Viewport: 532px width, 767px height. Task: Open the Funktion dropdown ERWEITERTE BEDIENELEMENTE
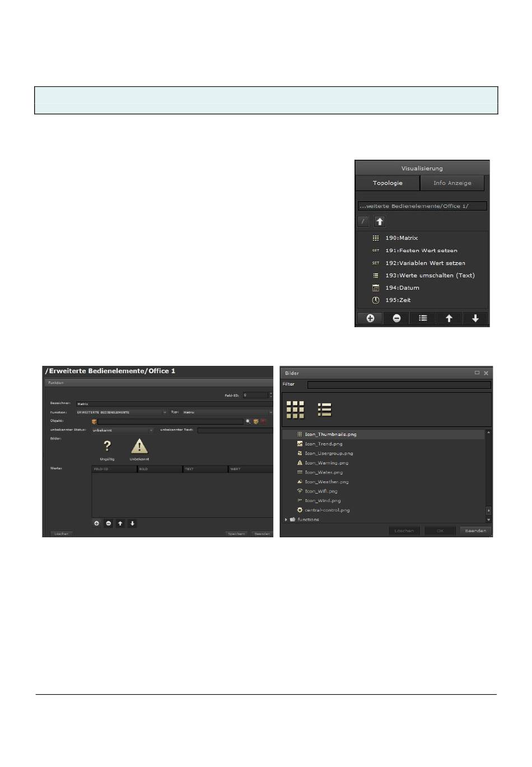click(122, 412)
